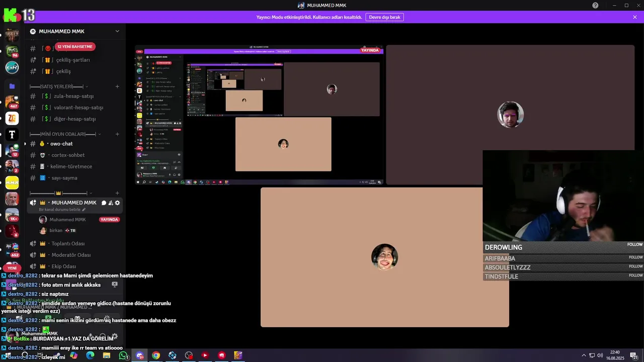Follow ARIFBAABA in overlay list
Viewport: 644px width, 362px height.
click(x=636, y=257)
